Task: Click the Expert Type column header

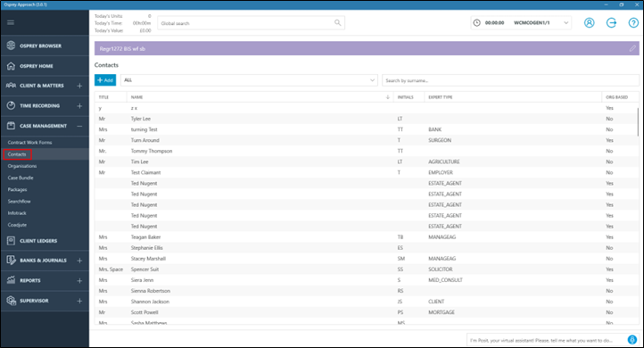Action: click(441, 97)
